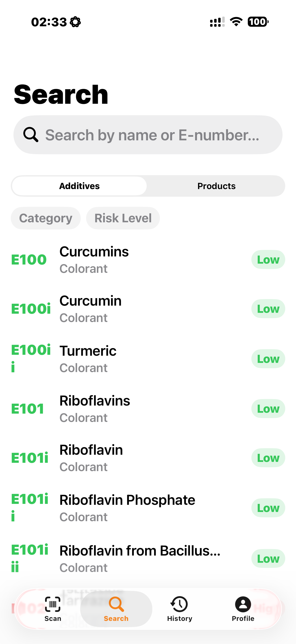Switch to the Products segment
This screenshot has height=644, width=296.
point(216,186)
